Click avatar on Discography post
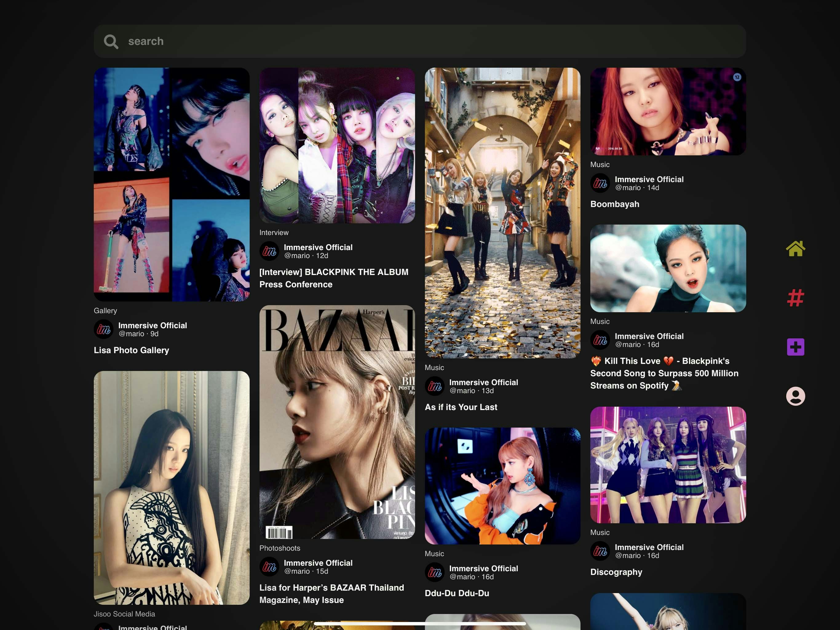The height and width of the screenshot is (630, 840). [600, 551]
